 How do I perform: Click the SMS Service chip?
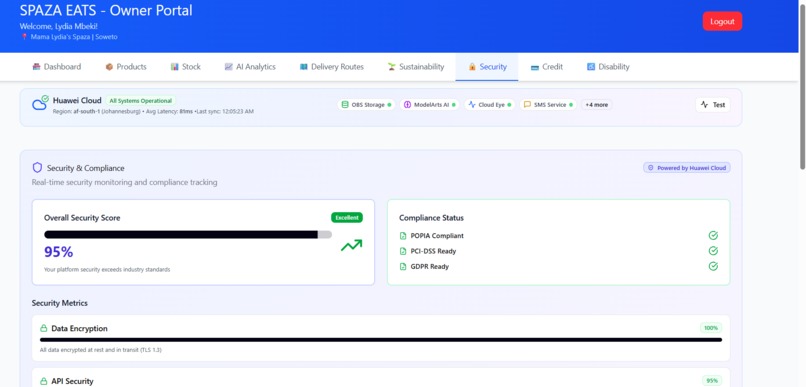pos(548,105)
